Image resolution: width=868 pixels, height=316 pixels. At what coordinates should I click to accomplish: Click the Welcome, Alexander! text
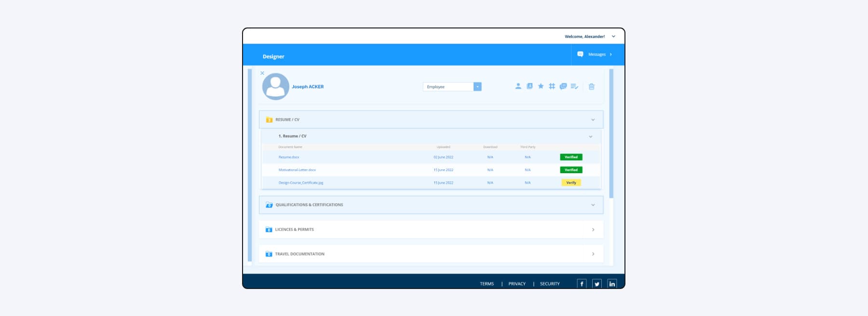pyautogui.click(x=585, y=37)
